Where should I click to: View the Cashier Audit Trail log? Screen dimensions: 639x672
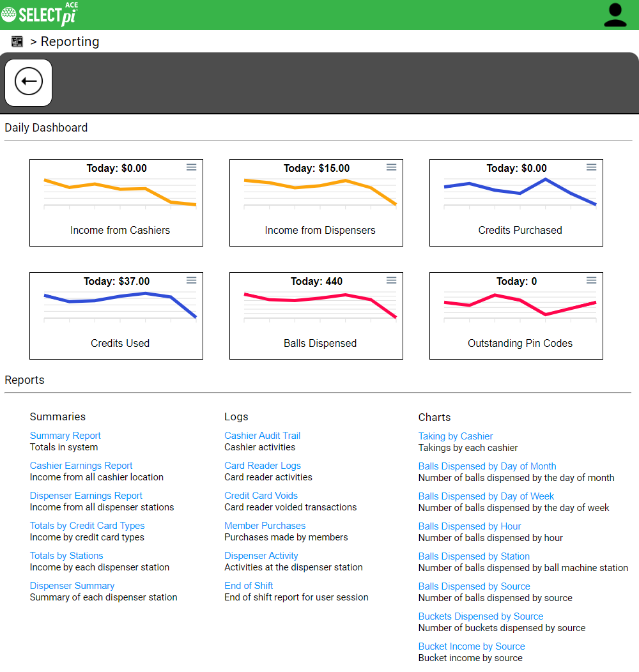coord(262,436)
